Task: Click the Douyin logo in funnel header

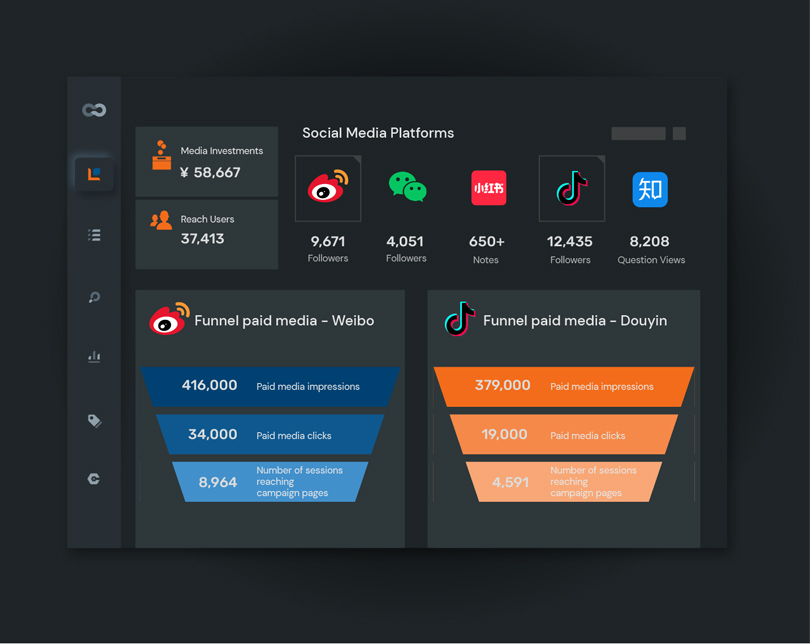Action: (x=459, y=319)
